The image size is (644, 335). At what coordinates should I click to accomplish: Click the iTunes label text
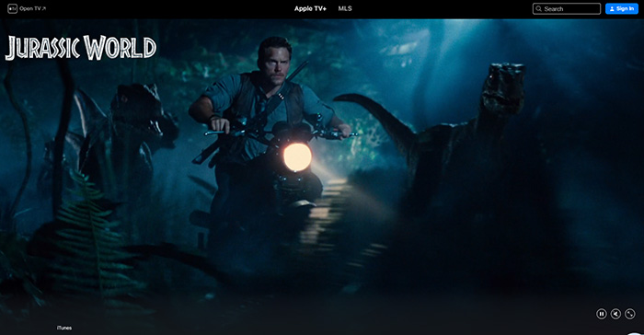(x=64, y=328)
